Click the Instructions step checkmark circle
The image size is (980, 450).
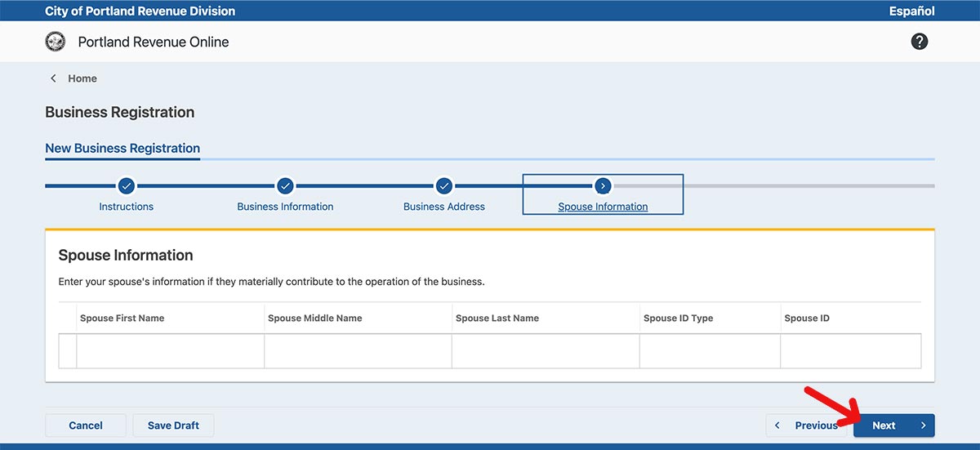click(127, 185)
